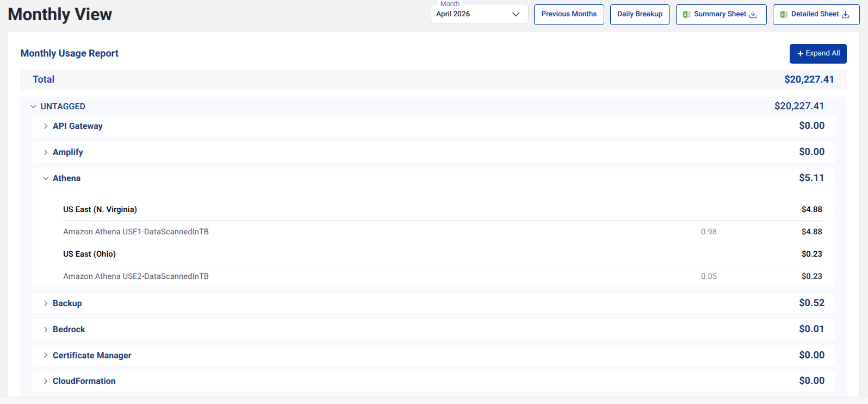Click the Expand All button
The width and height of the screenshot is (868, 404).
(818, 54)
